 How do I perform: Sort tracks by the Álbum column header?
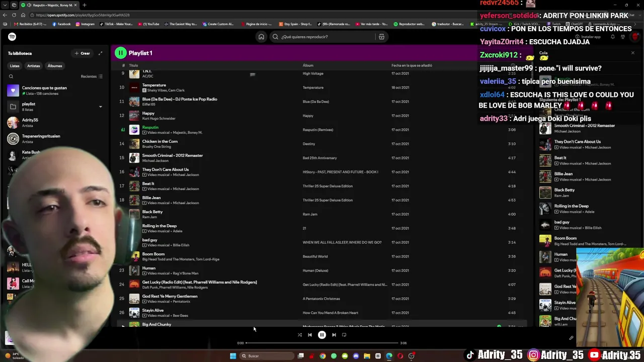pyautogui.click(x=308, y=65)
